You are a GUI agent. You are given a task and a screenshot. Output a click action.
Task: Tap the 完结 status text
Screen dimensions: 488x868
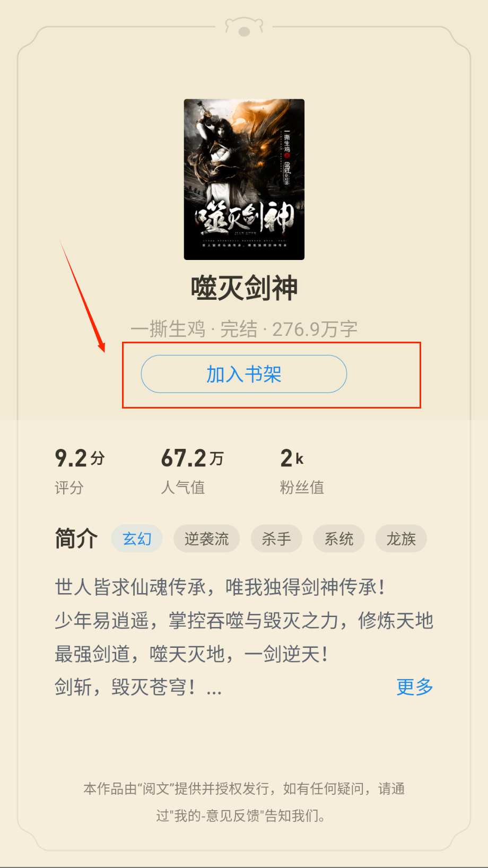point(239,329)
